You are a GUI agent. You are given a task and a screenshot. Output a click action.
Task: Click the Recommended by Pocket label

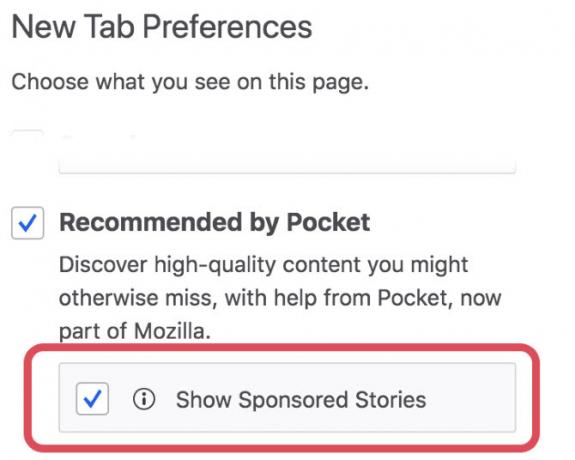(x=215, y=222)
